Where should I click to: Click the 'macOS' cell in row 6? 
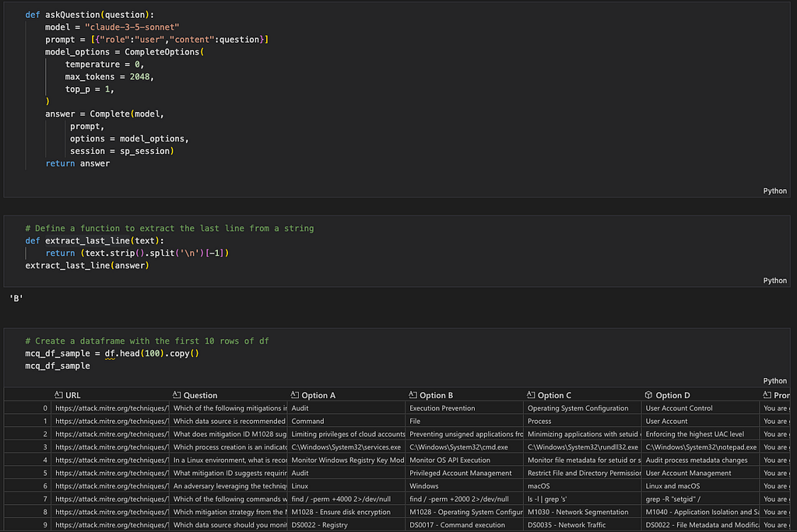point(582,486)
